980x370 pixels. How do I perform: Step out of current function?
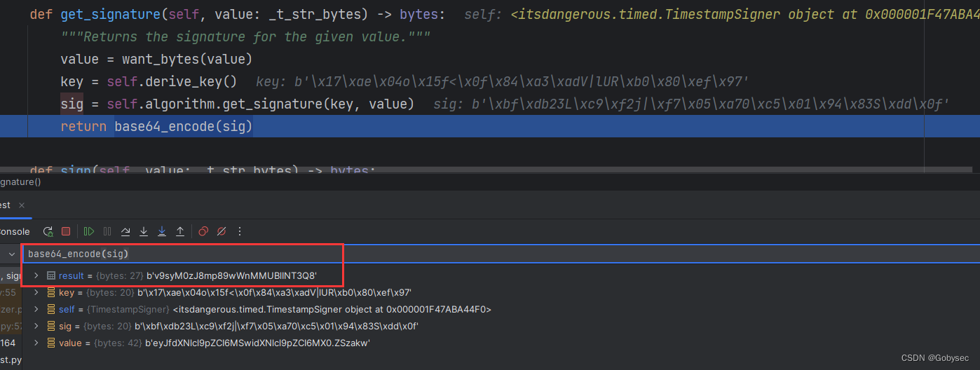coord(180,231)
